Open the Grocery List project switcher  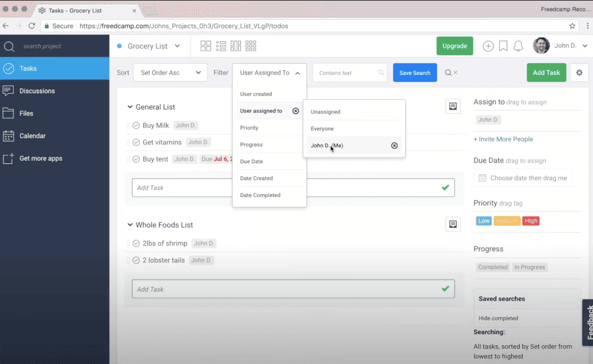click(x=149, y=46)
